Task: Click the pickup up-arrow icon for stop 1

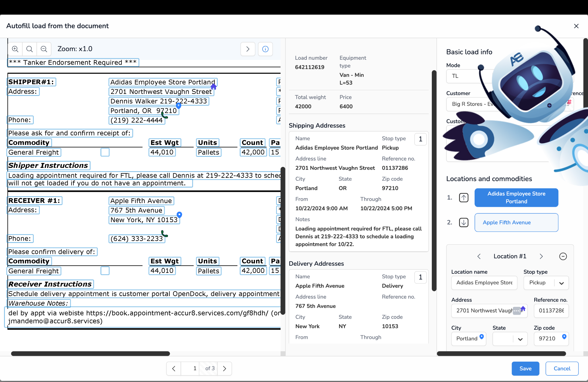Action: pos(464,198)
